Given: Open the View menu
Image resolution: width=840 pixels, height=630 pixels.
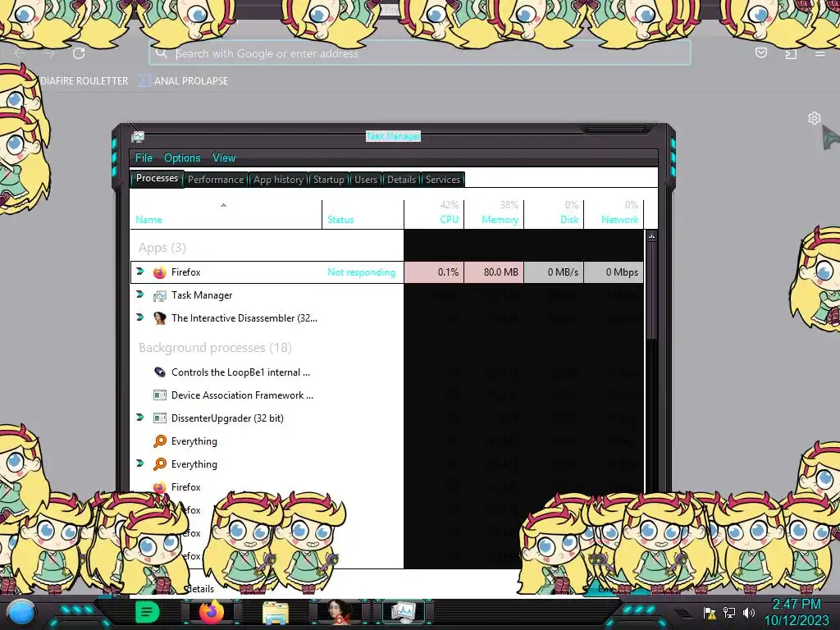Looking at the screenshot, I should [x=224, y=157].
